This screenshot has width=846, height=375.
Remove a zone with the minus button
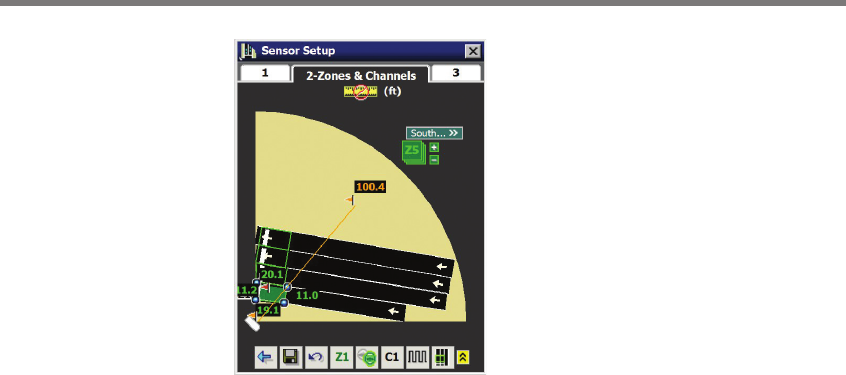click(434, 160)
